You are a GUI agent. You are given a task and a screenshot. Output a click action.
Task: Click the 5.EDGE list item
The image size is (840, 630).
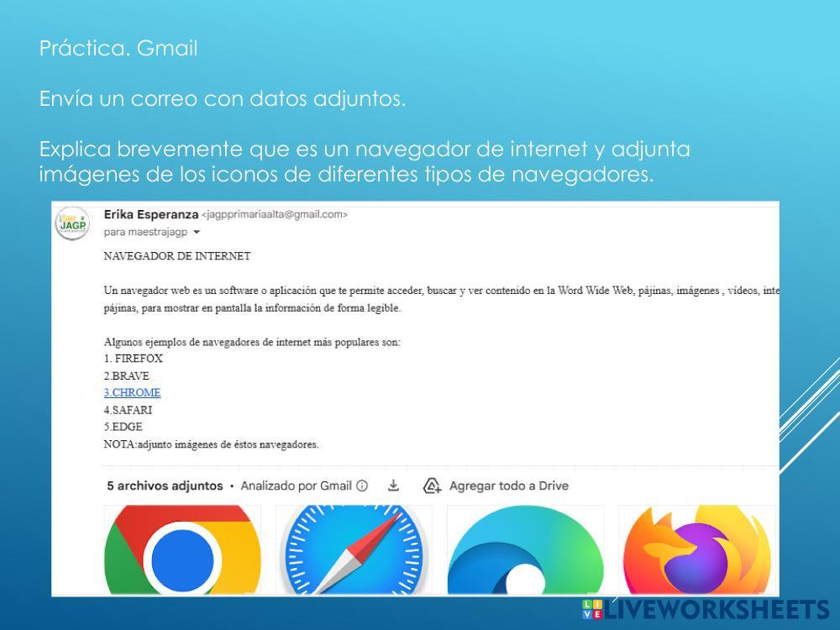coord(123,427)
